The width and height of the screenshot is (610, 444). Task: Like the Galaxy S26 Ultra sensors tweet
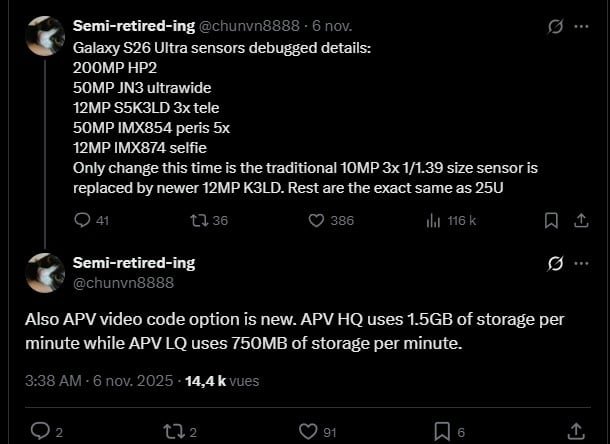[x=316, y=220]
